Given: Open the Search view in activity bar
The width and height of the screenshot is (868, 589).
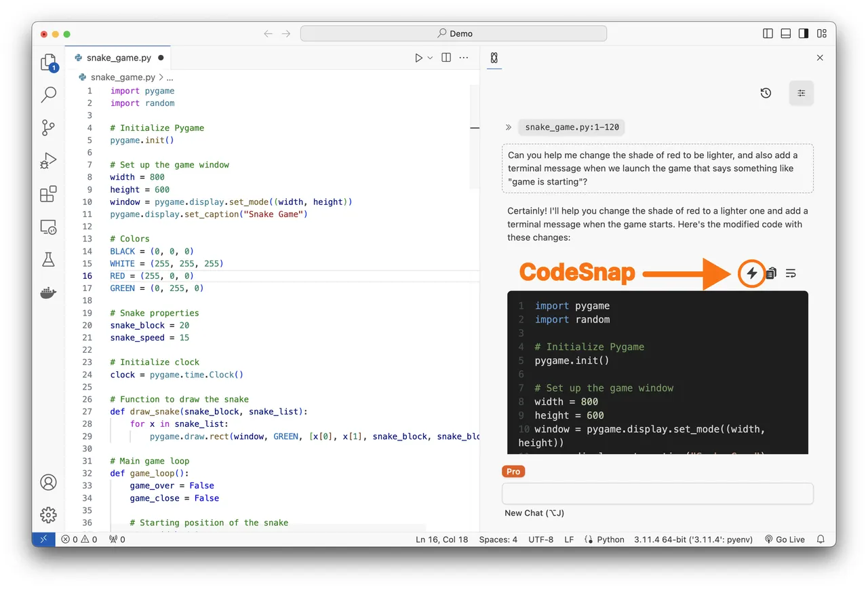Looking at the screenshot, I should (x=48, y=95).
